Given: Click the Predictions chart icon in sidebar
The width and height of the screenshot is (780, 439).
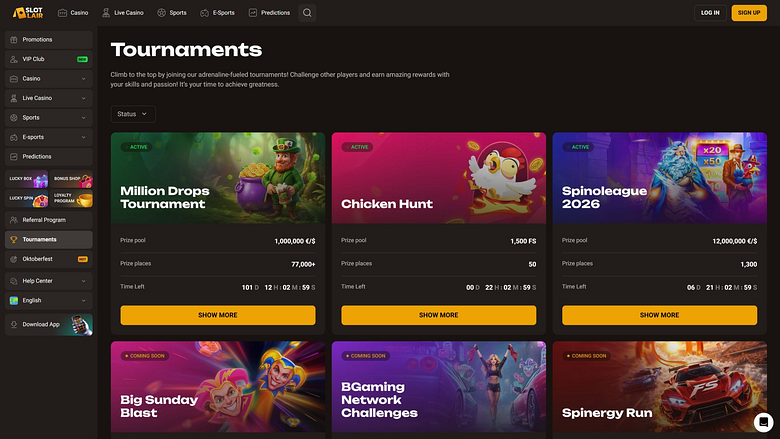Looking at the screenshot, I should 14,157.
